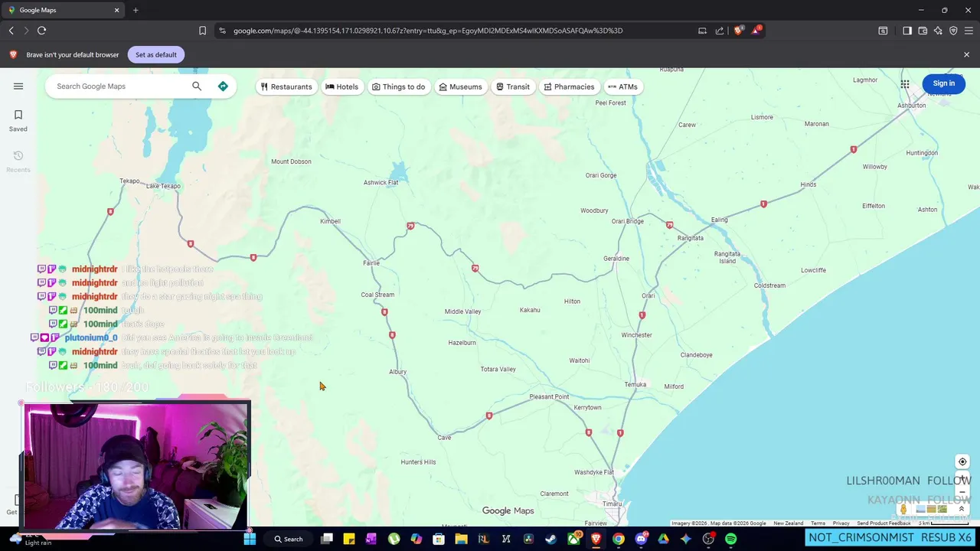Image resolution: width=980 pixels, height=551 pixels.
Task: Open File Explorer from the taskbar
Action: (x=461, y=539)
